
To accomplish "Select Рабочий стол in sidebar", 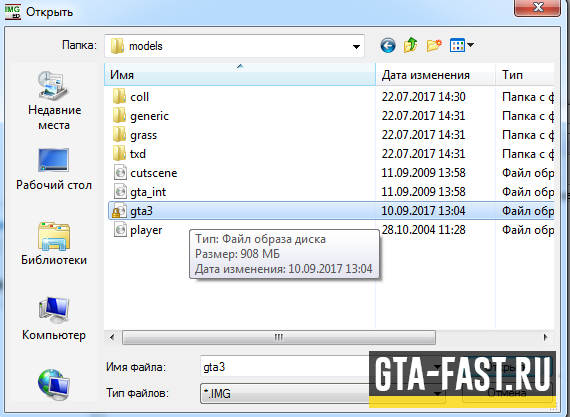I will coord(54,169).
